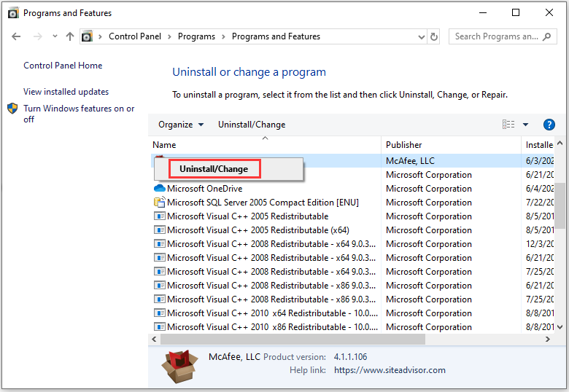569x392 pixels.
Task: Open Turn Windows features on or off
Action: point(79,114)
